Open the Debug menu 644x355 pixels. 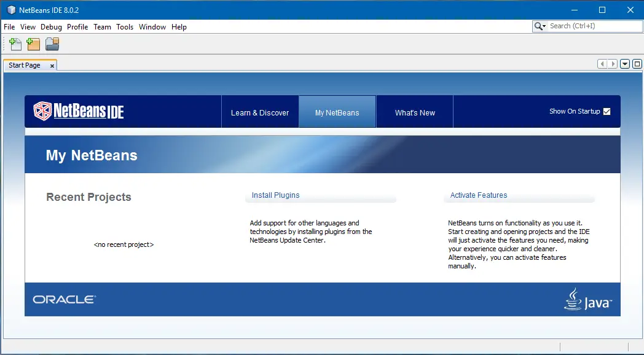pos(52,27)
